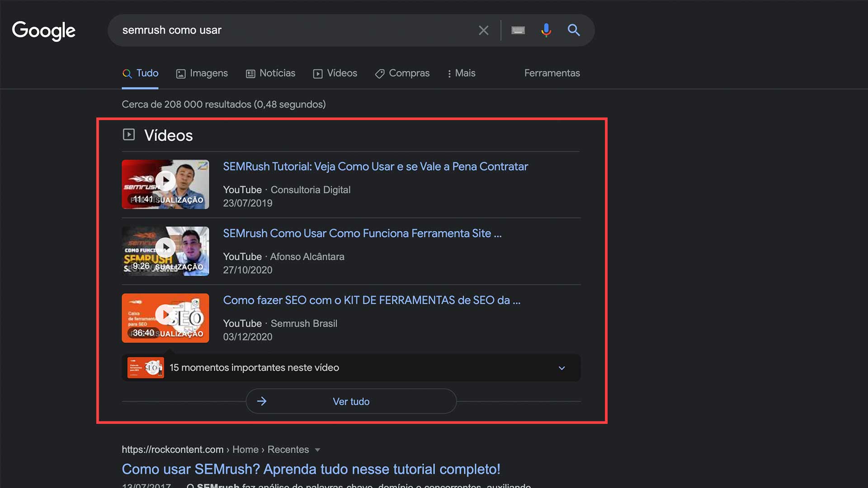Play the Afonso Alcântara video thumbnail
Viewport: 868px width, 488px height.
tap(165, 251)
